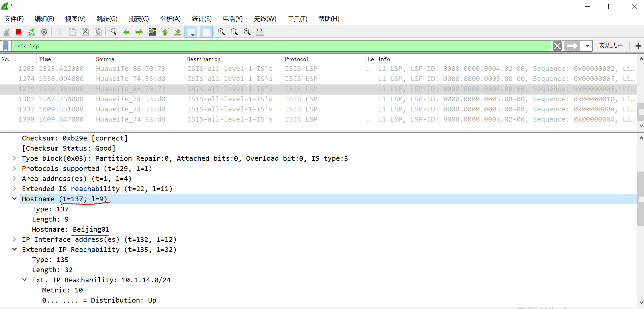
Task: Open the 无线(W) menu
Action: pyautogui.click(x=265, y=19)
